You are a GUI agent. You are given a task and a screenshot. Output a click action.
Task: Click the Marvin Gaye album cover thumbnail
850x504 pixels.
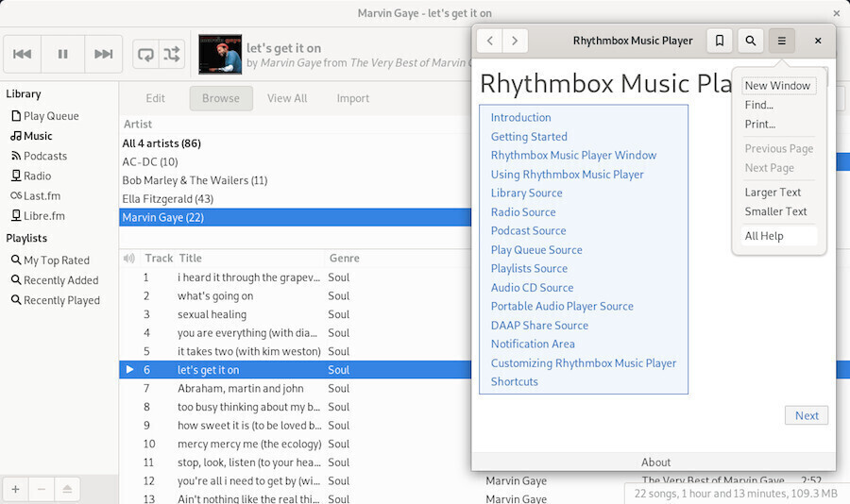coord(220,54)
